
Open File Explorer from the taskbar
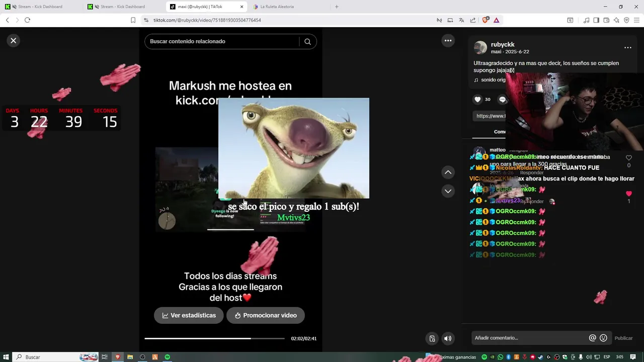pos(130,357)
